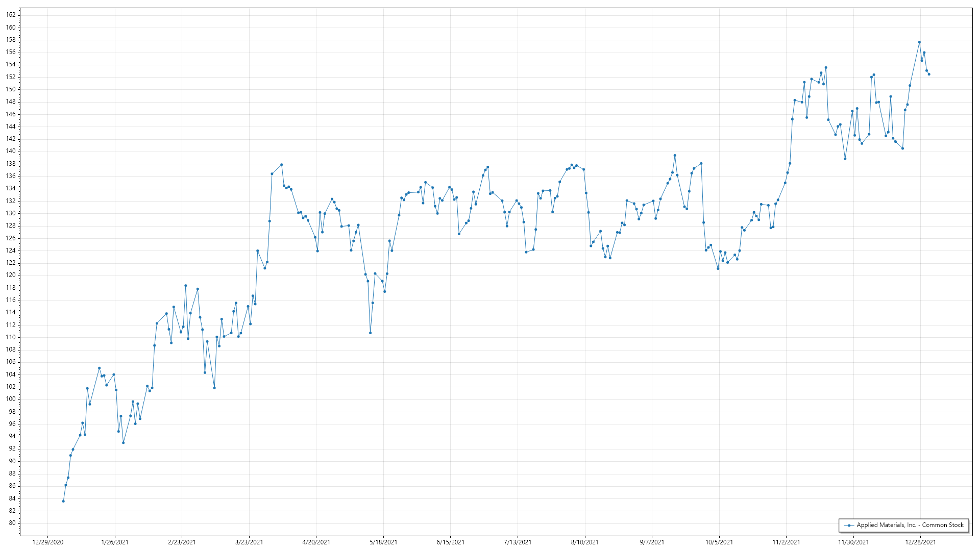Click the 12/28/2021 x-axis date label
Screen dimensions: 980x551
coord(920,542)
